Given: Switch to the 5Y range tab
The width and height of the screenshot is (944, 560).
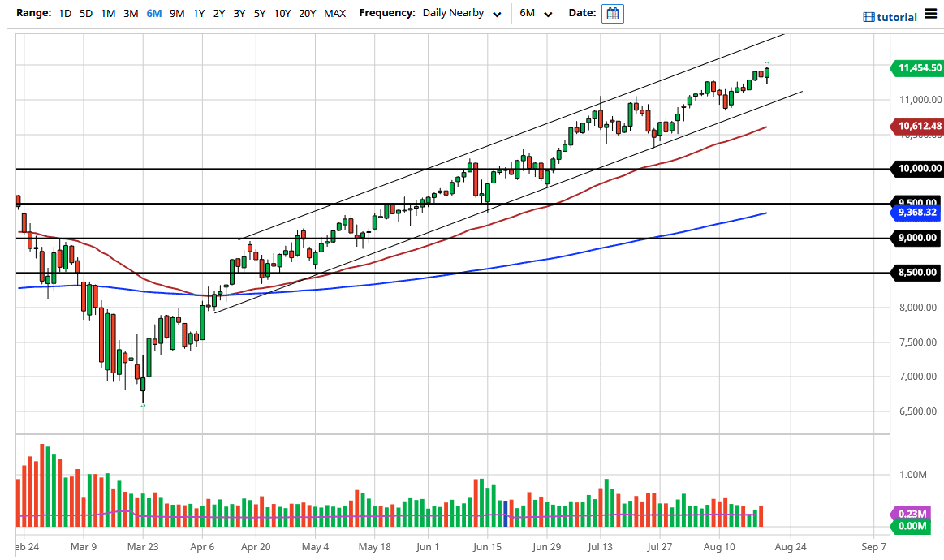Looking at the screenshot, I should [259, 14].
